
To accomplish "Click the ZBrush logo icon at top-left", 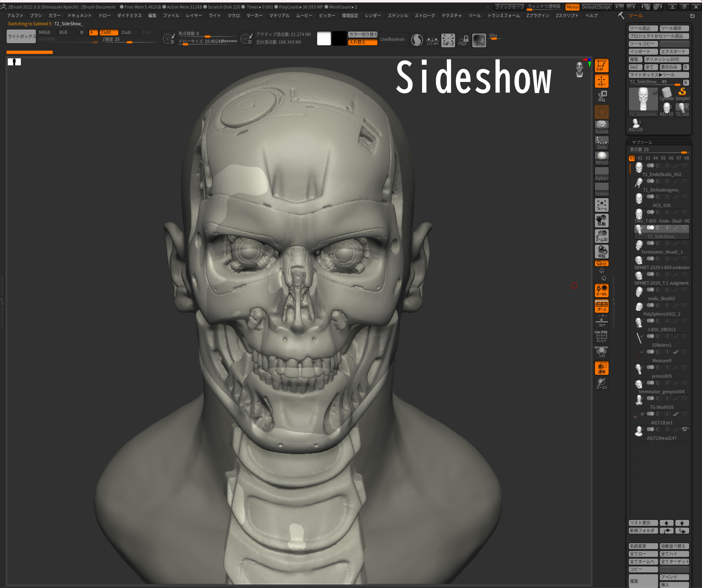I will (3, 7).
